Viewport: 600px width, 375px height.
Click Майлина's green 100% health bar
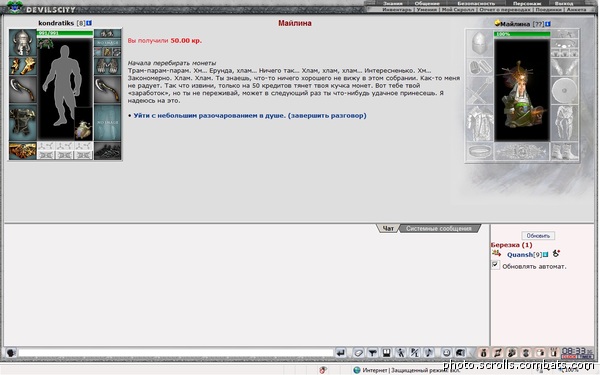tap(522, 34)
